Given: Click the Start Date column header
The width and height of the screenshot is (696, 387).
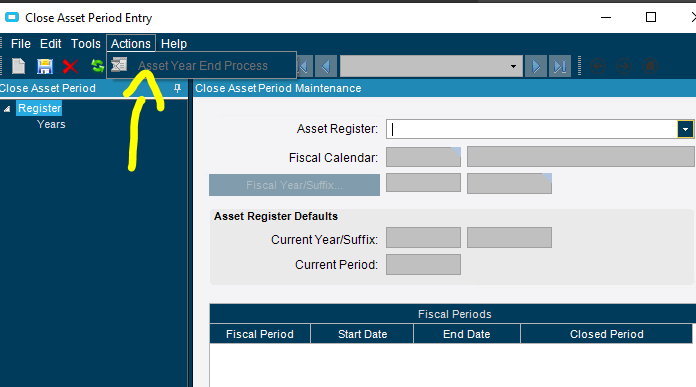Looking at the screenshot, I should point(362,334).
